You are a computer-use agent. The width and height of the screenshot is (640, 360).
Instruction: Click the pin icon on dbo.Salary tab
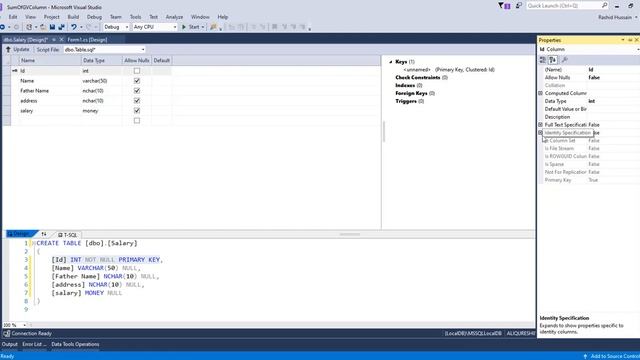(x=54, y=40)
